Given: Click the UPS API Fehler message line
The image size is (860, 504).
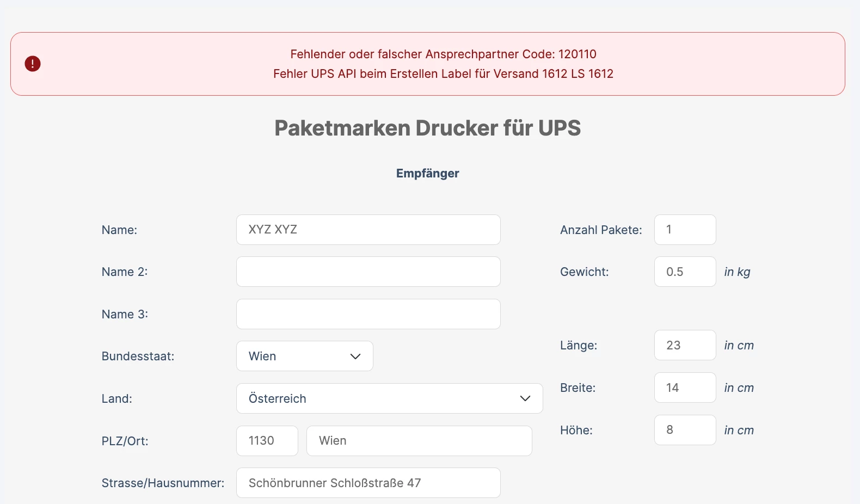Looking at the screenshot, I should coord(444,73).
